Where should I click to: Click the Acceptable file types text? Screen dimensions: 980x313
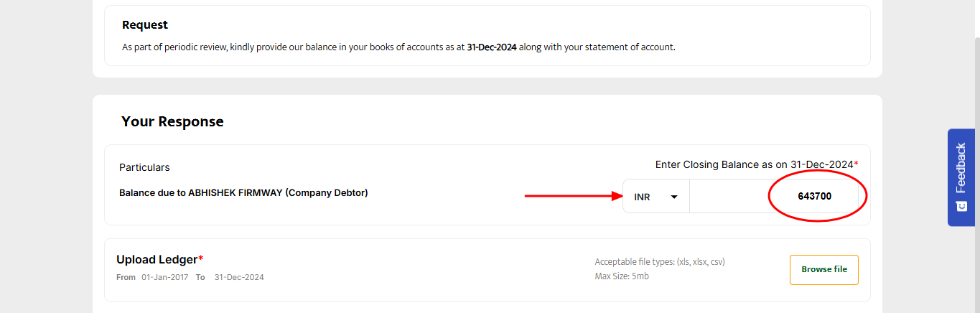point(665,261)
